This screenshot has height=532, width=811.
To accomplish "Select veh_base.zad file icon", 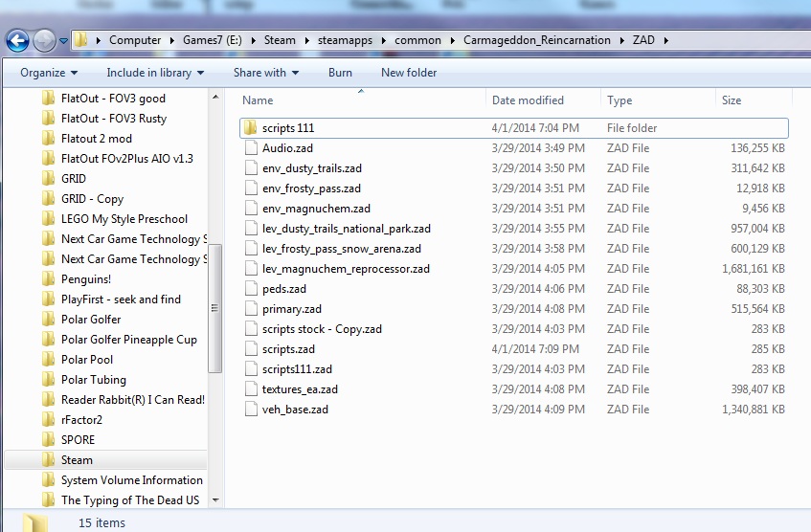I will [x=251, y=410].
